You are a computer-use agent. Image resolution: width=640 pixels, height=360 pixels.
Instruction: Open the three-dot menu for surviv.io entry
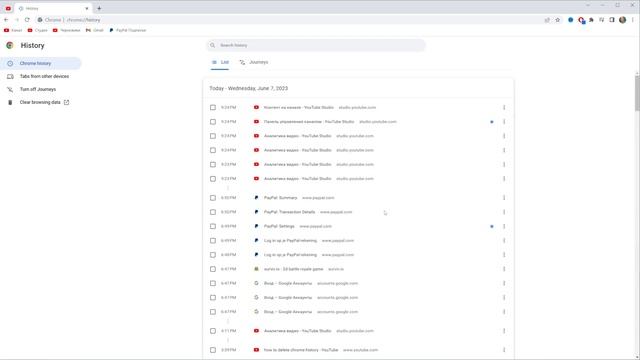click(504, 269)
